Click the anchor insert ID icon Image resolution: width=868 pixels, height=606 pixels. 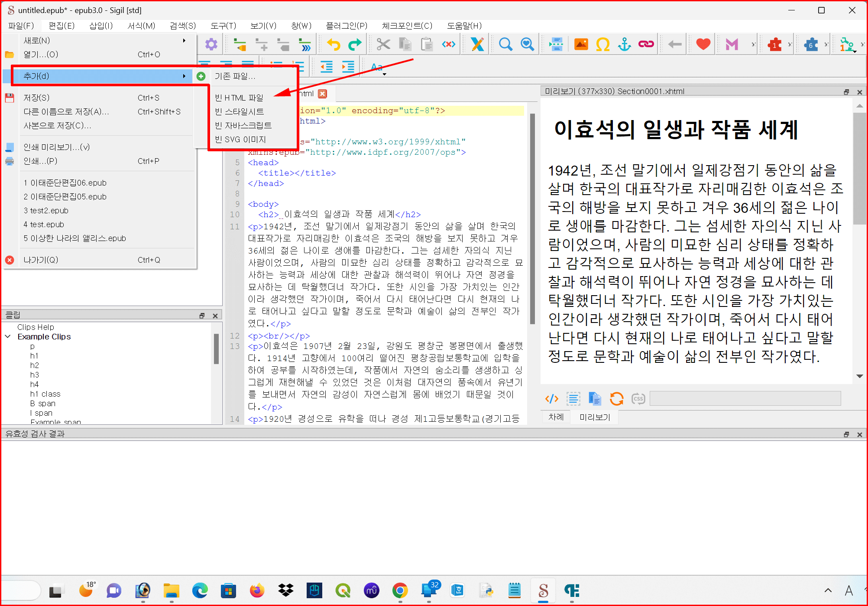pyautogui.click(x=624, y=44)
